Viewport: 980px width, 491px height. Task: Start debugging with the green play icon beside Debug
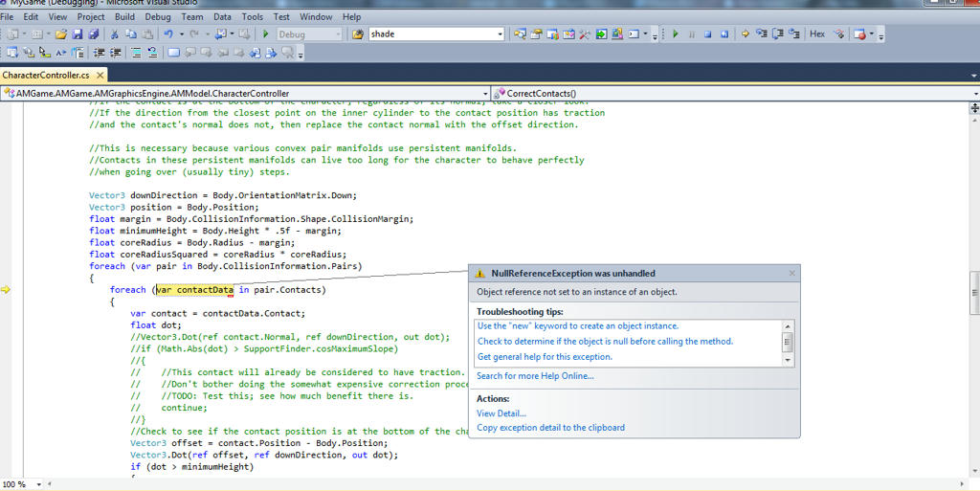[x=266, y=34]
